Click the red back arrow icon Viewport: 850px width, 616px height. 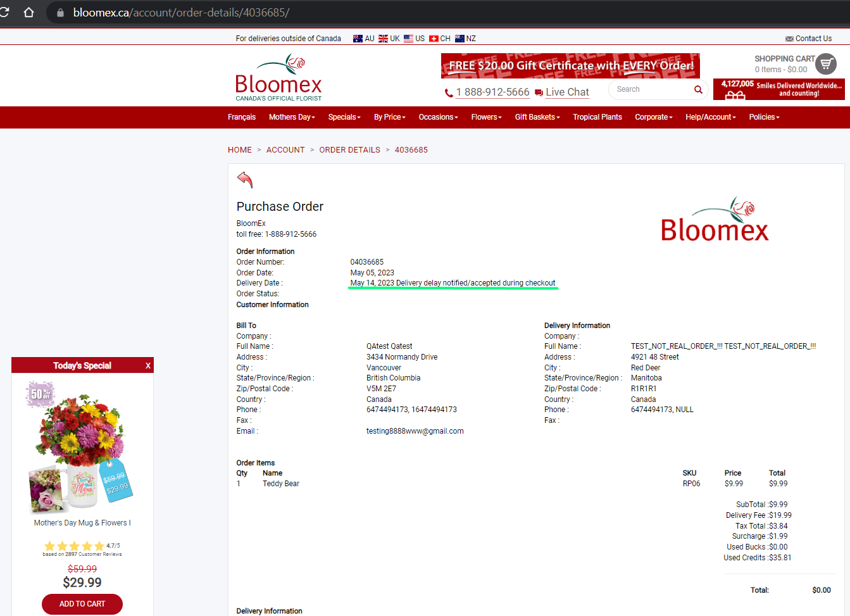(245, 180)
